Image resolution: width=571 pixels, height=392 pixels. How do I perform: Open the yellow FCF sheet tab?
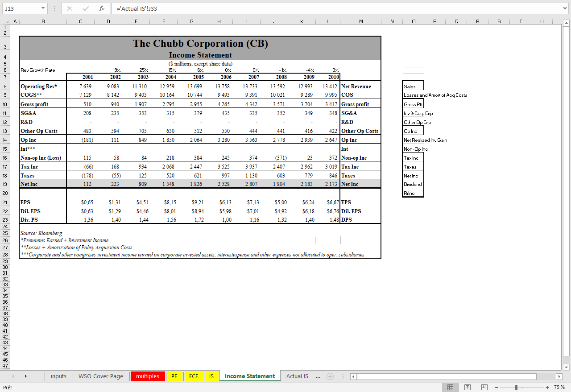194,376
